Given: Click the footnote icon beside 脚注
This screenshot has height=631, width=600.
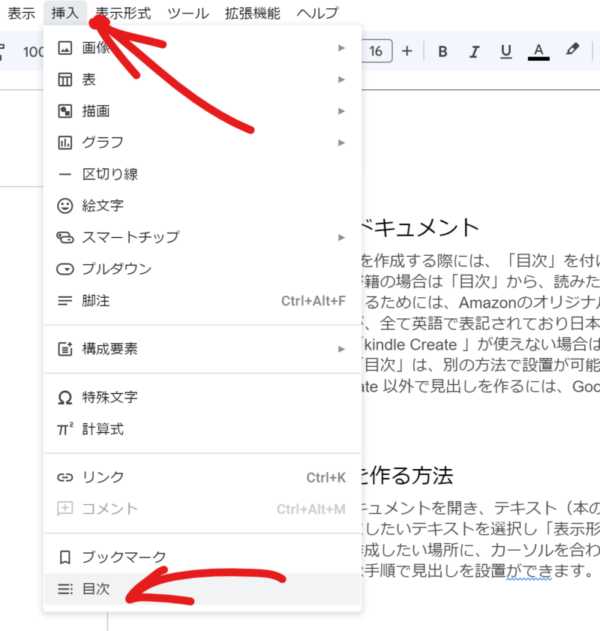Looking at the screenshot, I should click(65, 301).
